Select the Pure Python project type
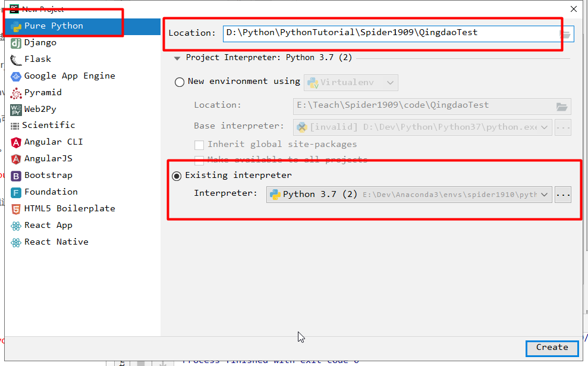 (x=83, y=26)
